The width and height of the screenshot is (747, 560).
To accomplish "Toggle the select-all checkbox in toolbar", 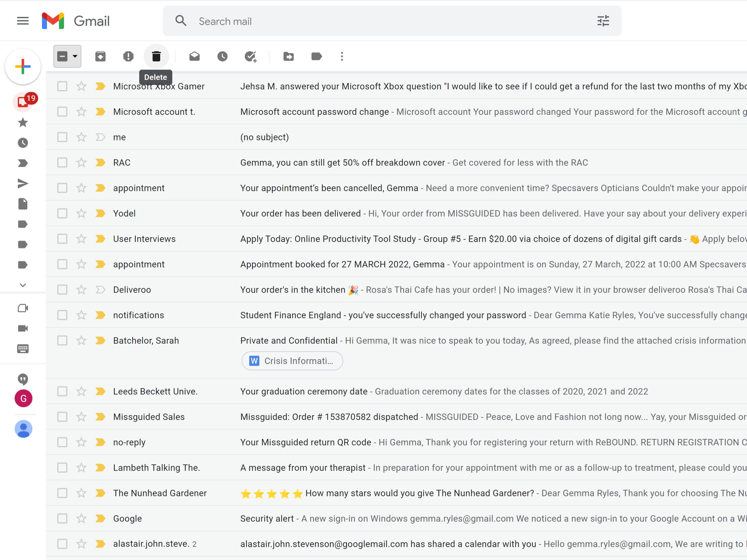I will click(x=63, y=56).
